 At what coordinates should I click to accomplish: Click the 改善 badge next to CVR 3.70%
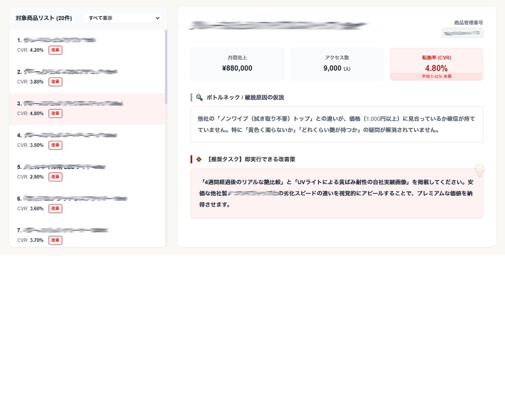(55, 240)
